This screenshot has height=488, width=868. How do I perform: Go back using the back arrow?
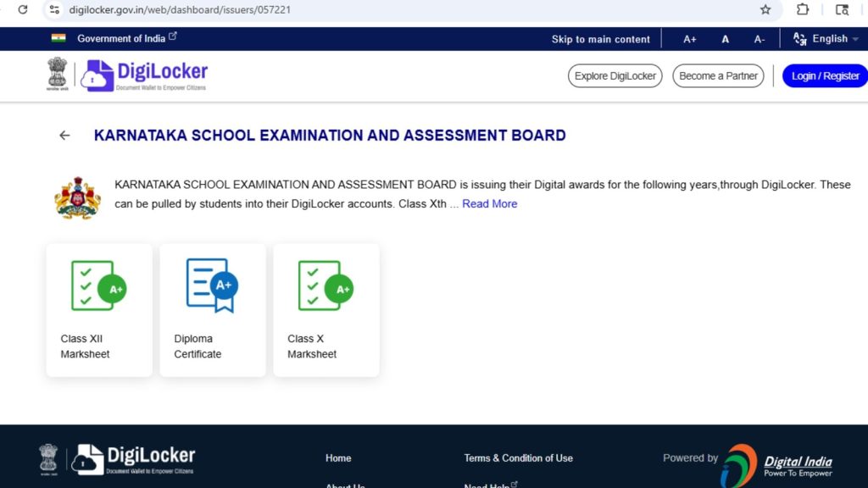(64, 135)
